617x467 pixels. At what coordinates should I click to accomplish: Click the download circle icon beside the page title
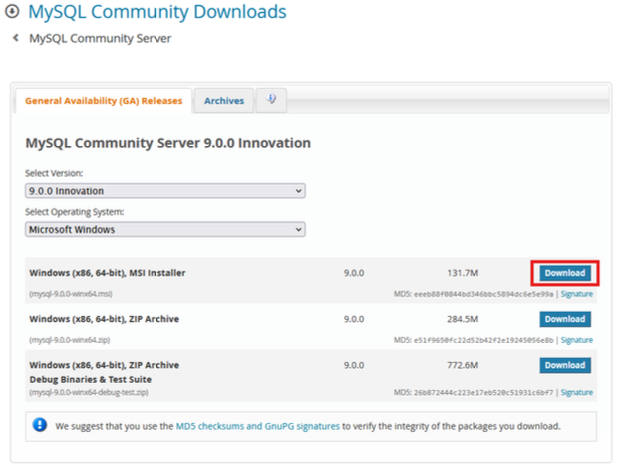point(12,11)
